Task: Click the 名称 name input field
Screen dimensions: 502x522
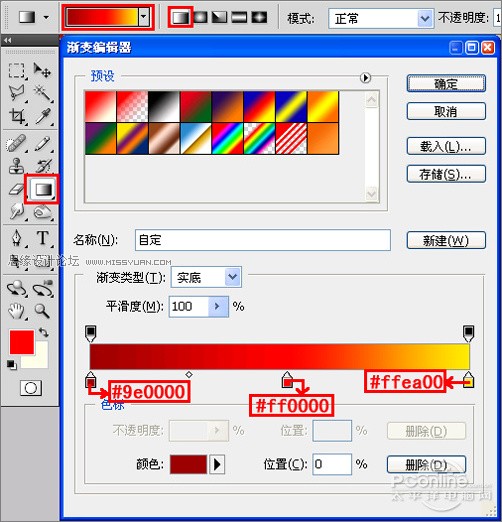Action: (x=263, y=240)
